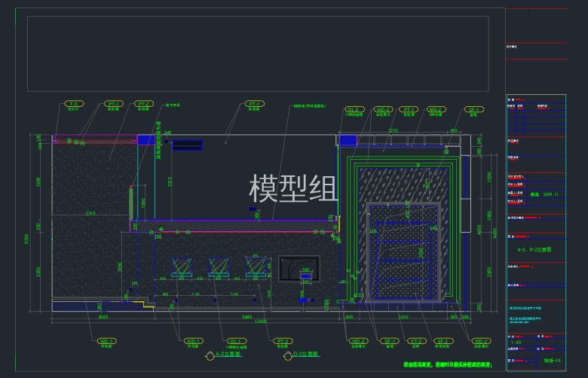Viewport: 588px width, 378px height.
Task: Select the SF-1 callout tag at top right
Action: 473,110
